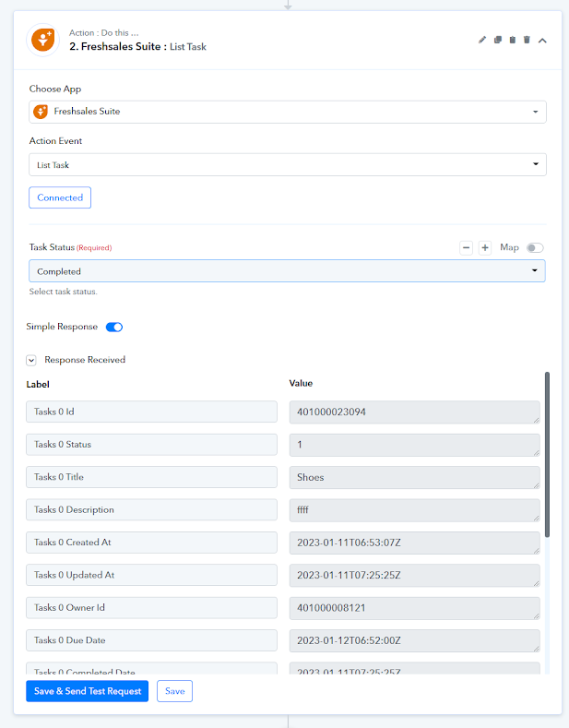The image size is (569, 728).
Task: Click the Tasks 0 Due Date label
Action: 151,640
